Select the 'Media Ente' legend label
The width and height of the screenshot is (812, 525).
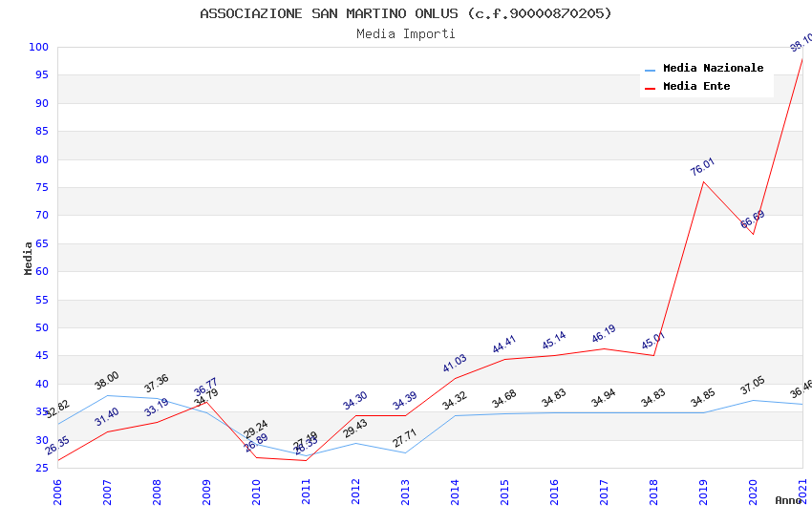(696, 86)
